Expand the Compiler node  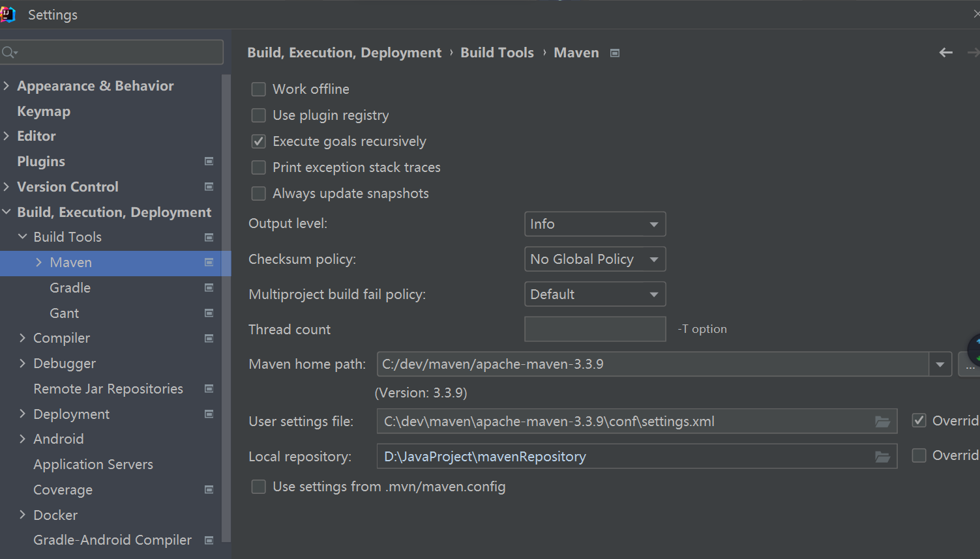[23, 337]
